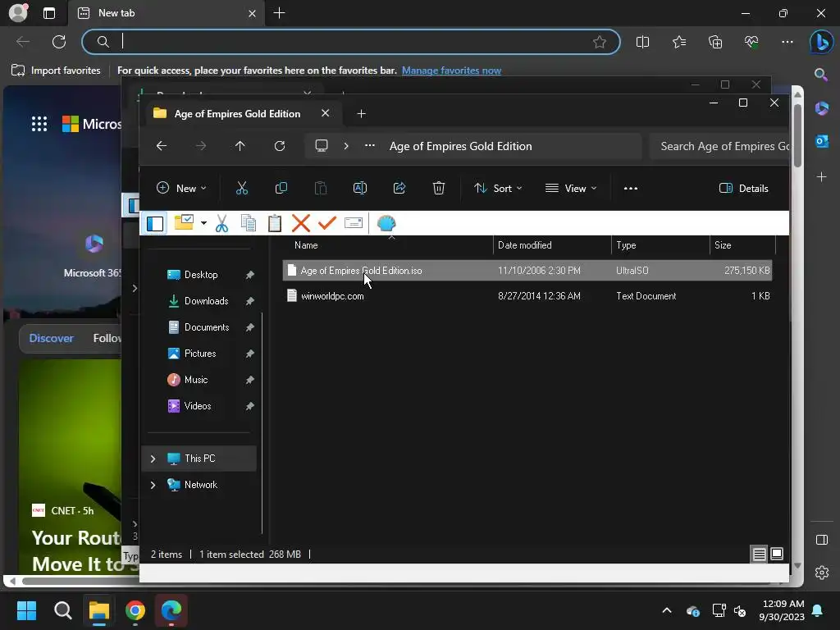
Task: Open dropdown arrow next to folder options icon
Action: (x=203, y=223)
